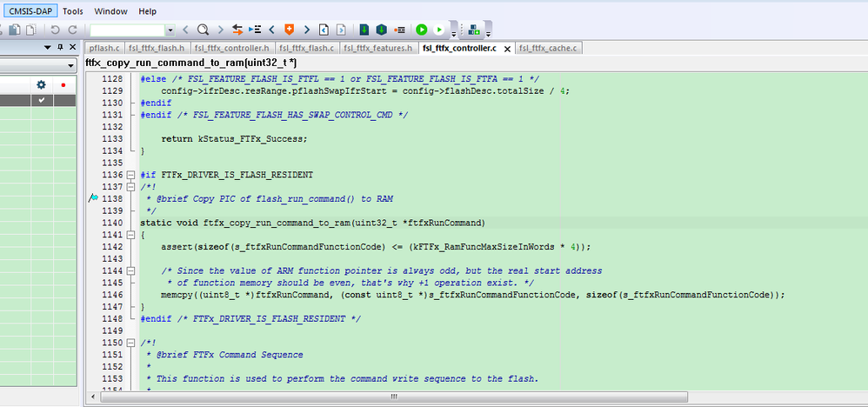Collapse the comment block at line 1137

pos(131,187)
